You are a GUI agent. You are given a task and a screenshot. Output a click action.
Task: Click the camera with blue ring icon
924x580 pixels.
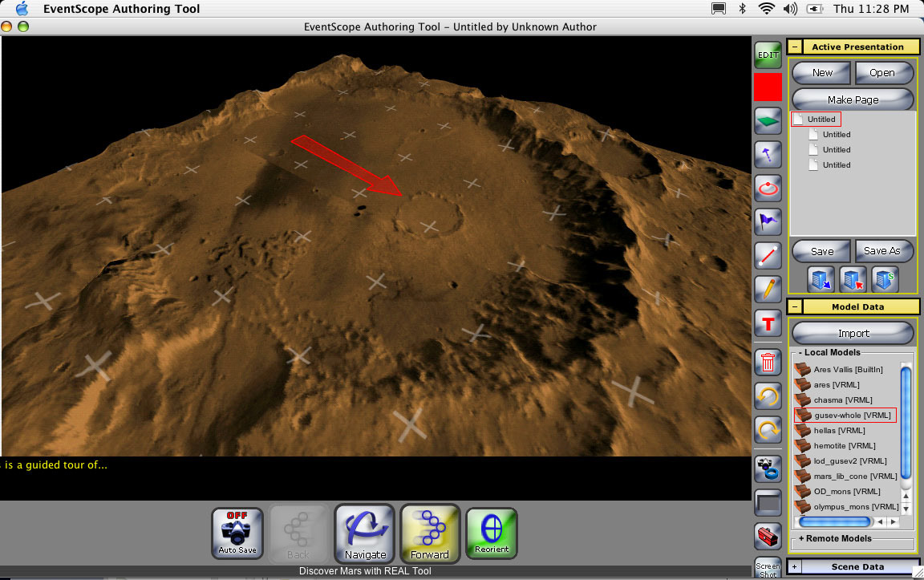tap(768, 469)
